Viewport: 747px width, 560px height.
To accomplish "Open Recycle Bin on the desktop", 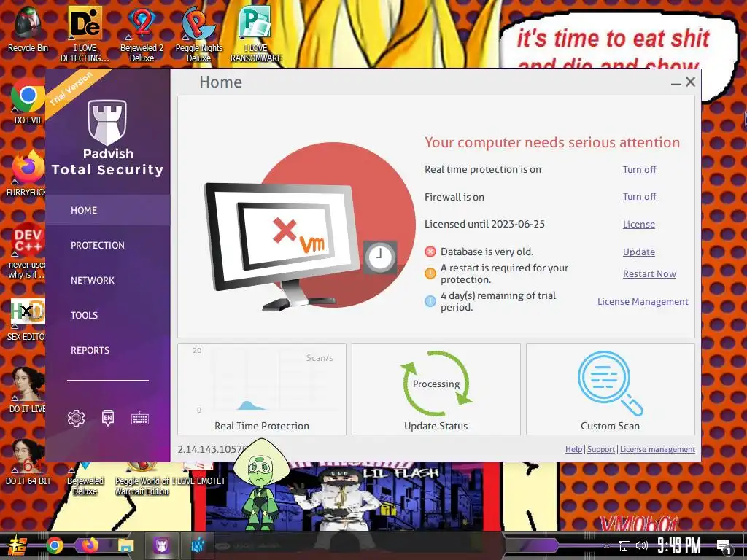I will pos(28,29).
